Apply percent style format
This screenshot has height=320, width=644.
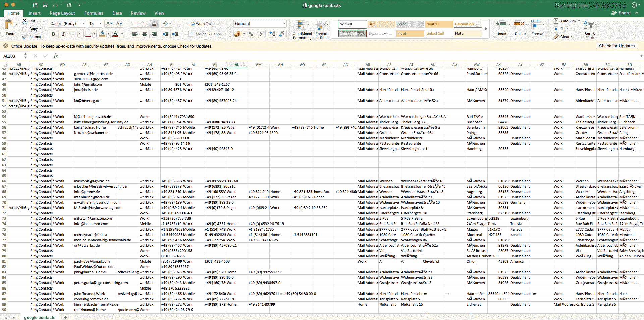click(251, 34)
